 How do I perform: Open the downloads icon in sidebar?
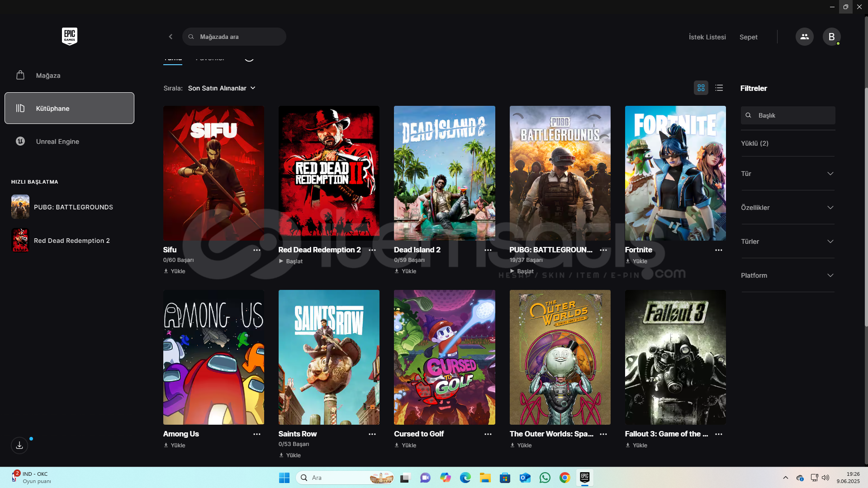pyautogui.click(x=19, y=445)
